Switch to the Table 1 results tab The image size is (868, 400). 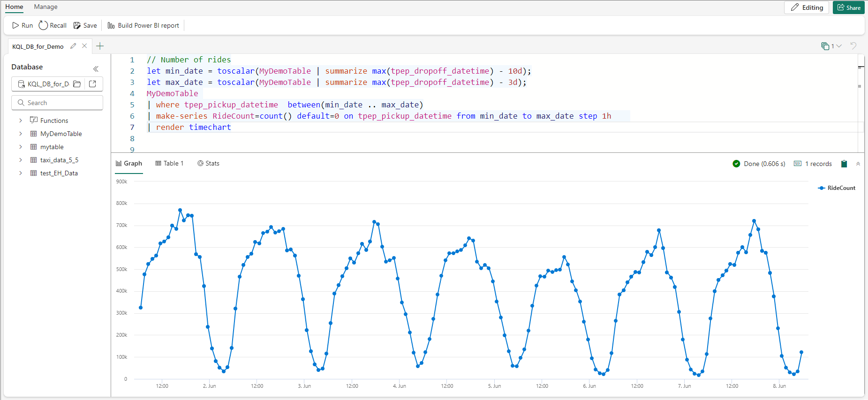(169, 163)
